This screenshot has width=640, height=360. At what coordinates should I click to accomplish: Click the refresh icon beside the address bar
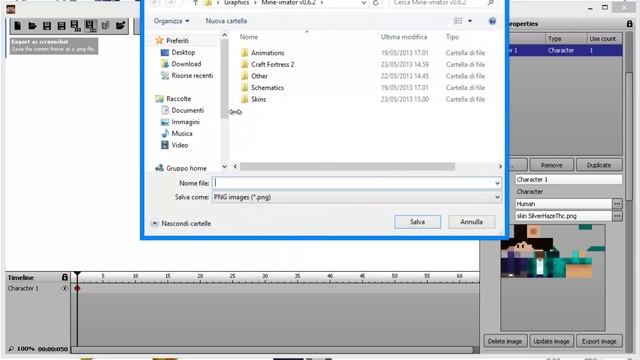(x=376, y=3)
